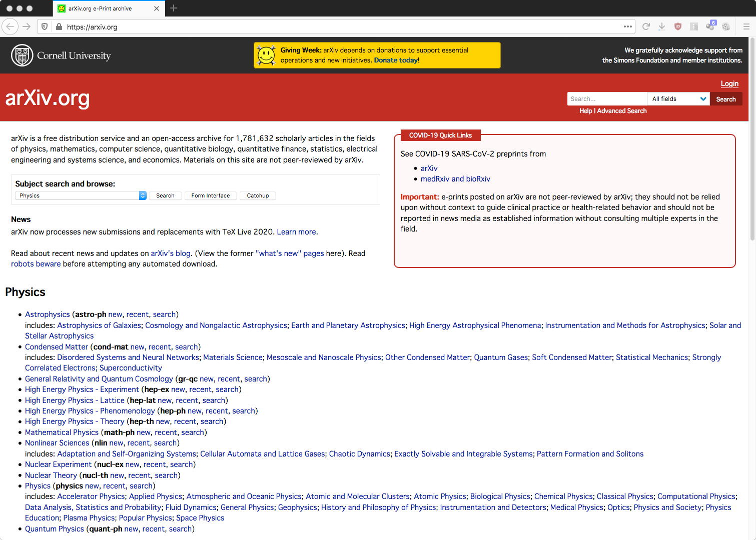The width and height of the screenshot is (756, 540).
Task: Go back using the browser back arrow
Action: coord(10,26)
